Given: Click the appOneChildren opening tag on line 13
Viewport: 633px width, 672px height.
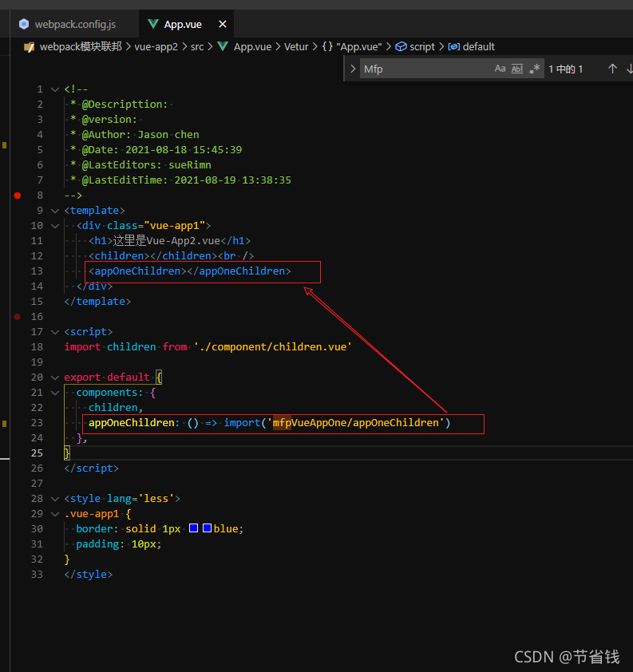Looking at the screenshot, I should (137, 271).
